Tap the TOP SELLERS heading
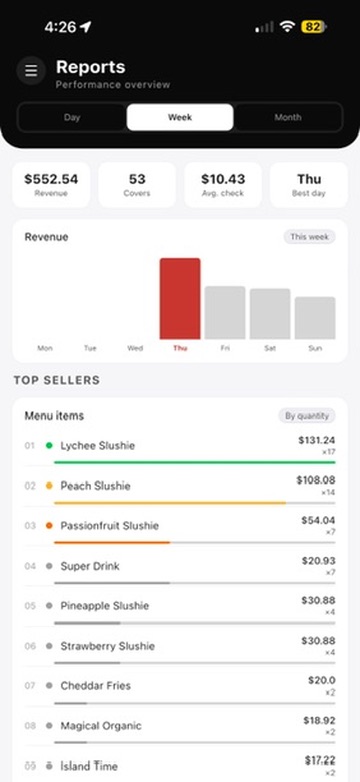Screen dimensions: 360x782 57,380
